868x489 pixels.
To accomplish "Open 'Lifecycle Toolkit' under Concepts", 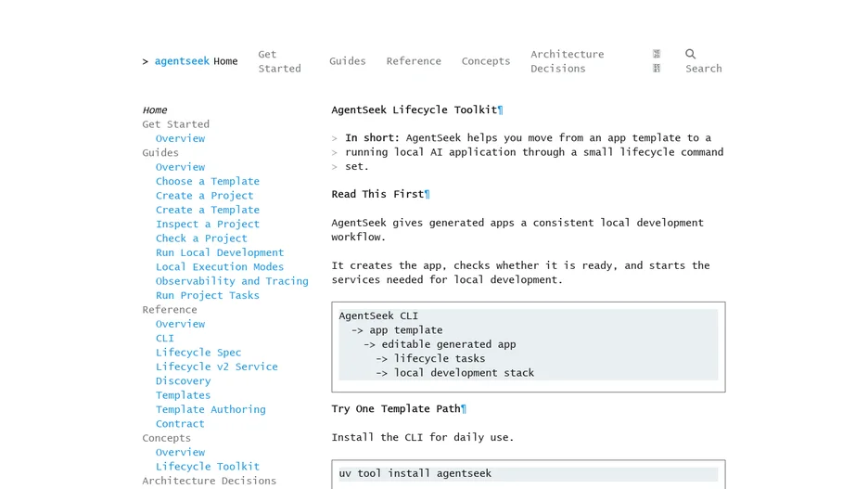I will point(207,467).
